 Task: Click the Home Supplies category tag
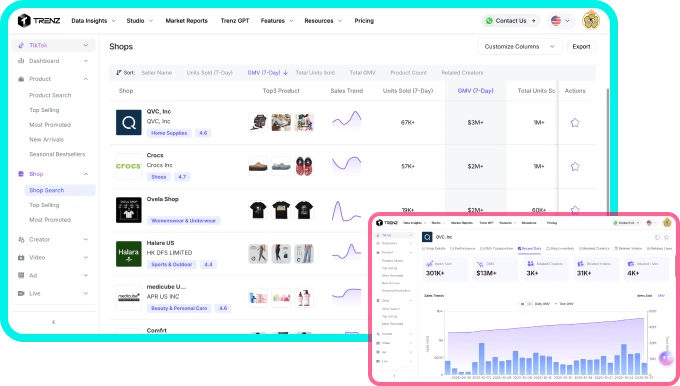point(169,133)
